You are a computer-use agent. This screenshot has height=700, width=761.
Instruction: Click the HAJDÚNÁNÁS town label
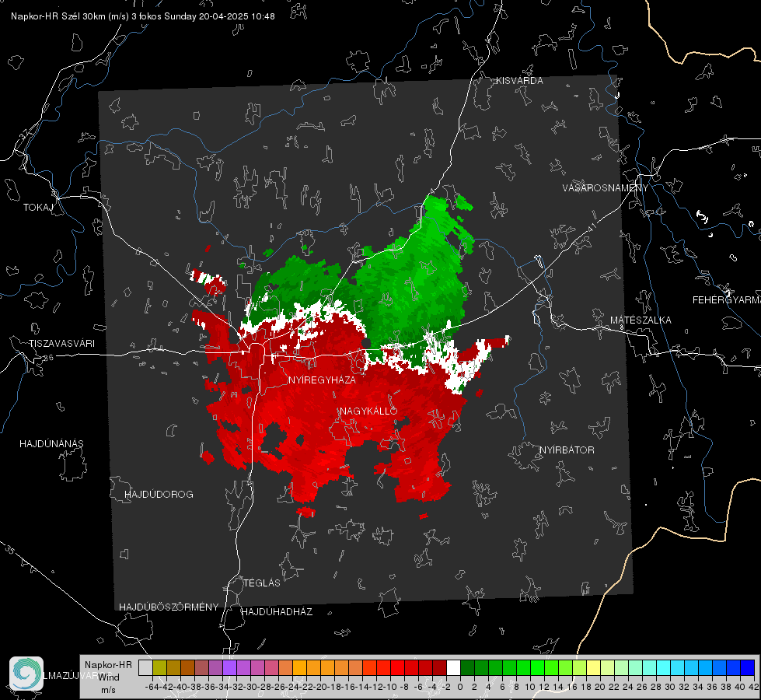point(51,444)
